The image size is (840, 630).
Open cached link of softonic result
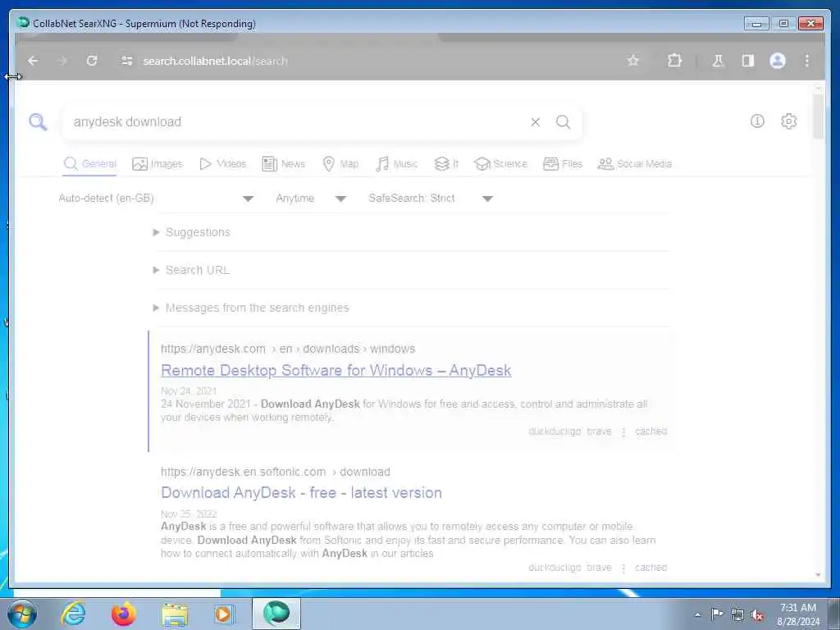click(x=651, y=568)
